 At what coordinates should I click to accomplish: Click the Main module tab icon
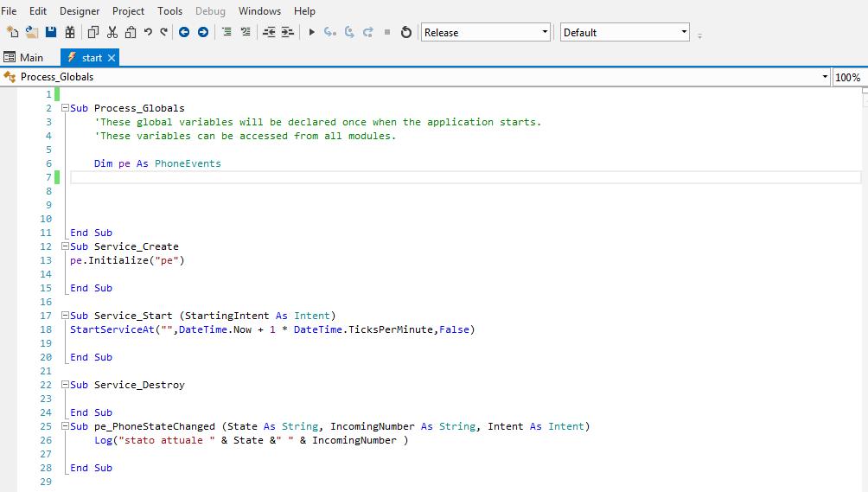(10, 57)
